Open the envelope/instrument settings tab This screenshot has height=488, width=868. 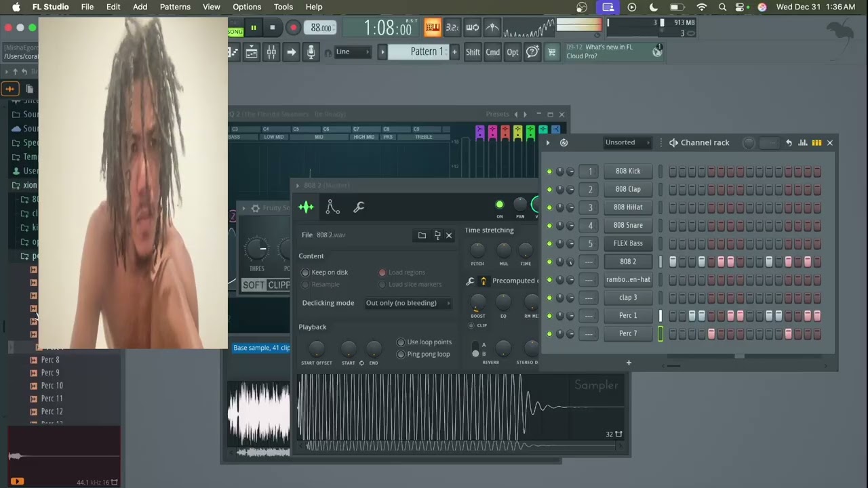(x=332, y=207)
